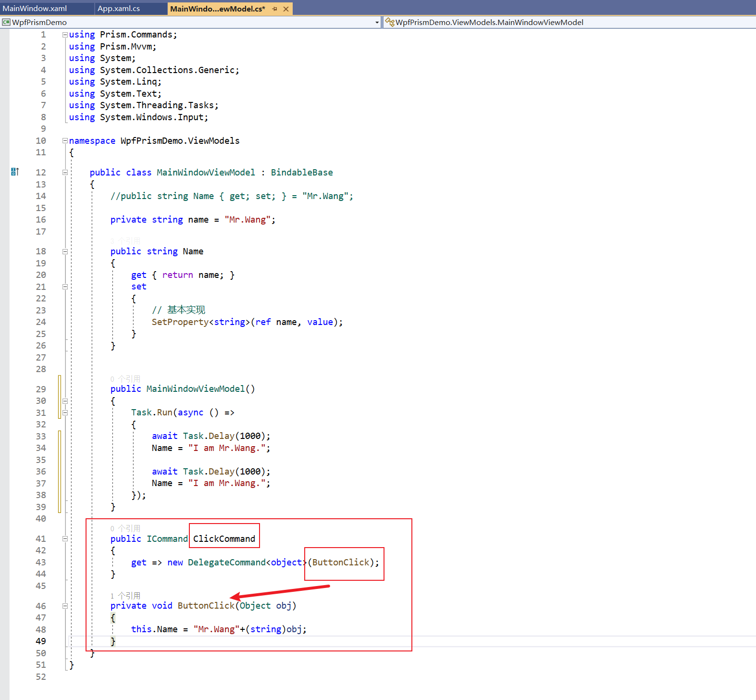
Task: Click 'Task.Run' on line 31
Action: (x=151, y=412)
